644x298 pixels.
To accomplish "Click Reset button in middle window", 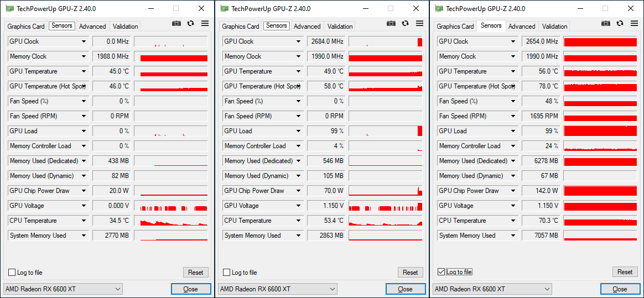I will [x=411, y=272].
